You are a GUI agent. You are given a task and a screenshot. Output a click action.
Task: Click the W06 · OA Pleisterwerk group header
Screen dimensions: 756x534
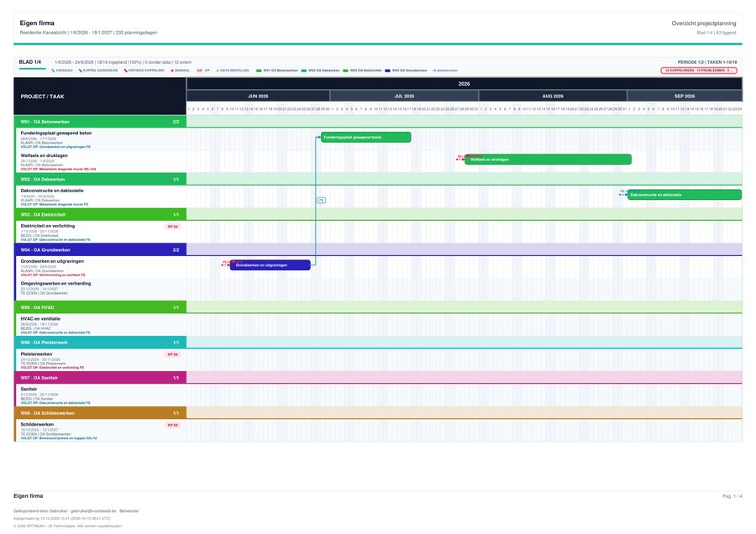pyautogui.click(x=100, y=343)
